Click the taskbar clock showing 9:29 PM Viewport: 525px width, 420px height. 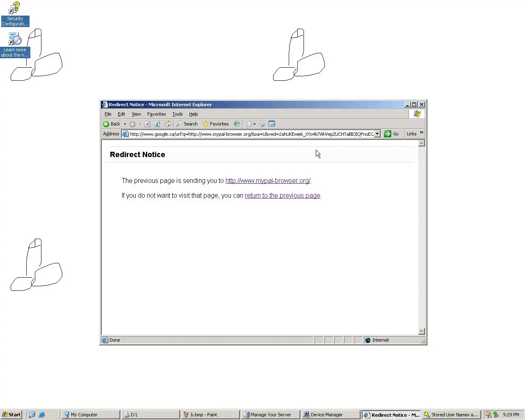(511, 415)
